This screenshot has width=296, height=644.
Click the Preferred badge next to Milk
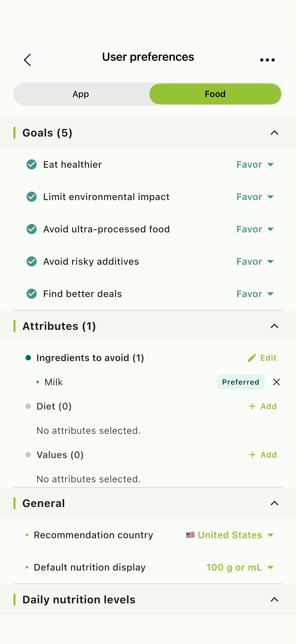click(x=241, y=382)
